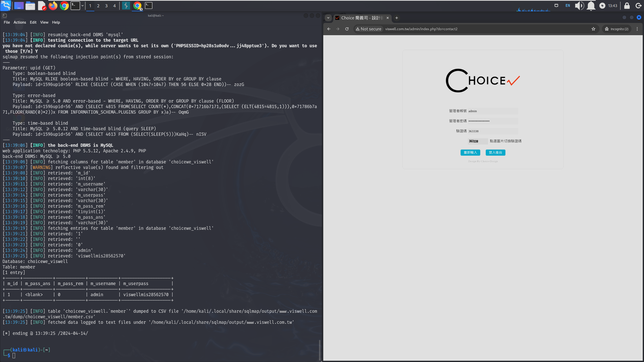Go forward in Chrome
Screen dimensions: 644x362
click(x=338, y=29)
